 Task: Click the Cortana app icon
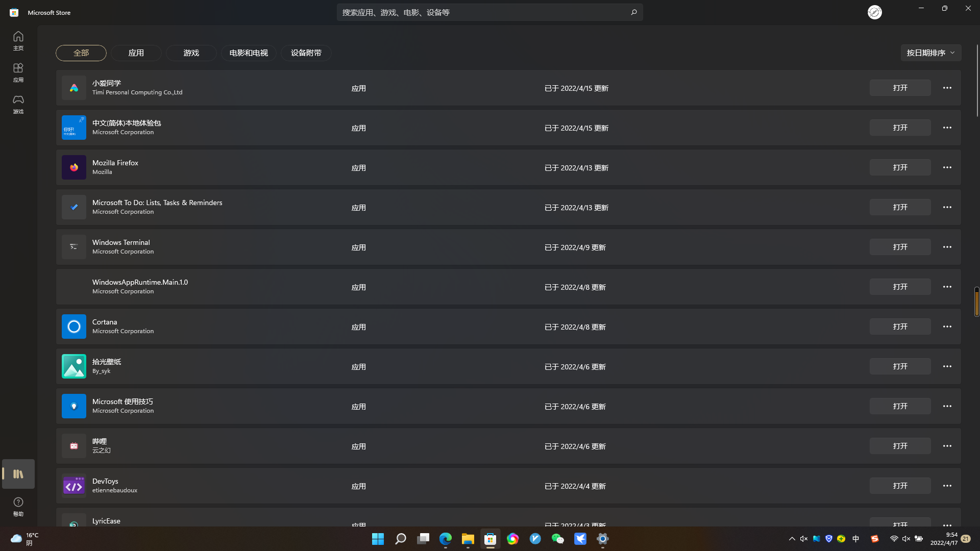click(x=74, y=327)
